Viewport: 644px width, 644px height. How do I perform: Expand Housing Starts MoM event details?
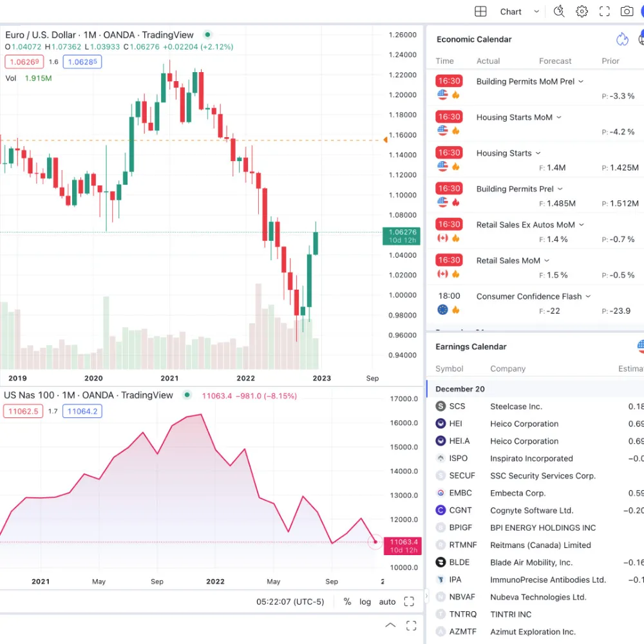[x=558, y=117]
